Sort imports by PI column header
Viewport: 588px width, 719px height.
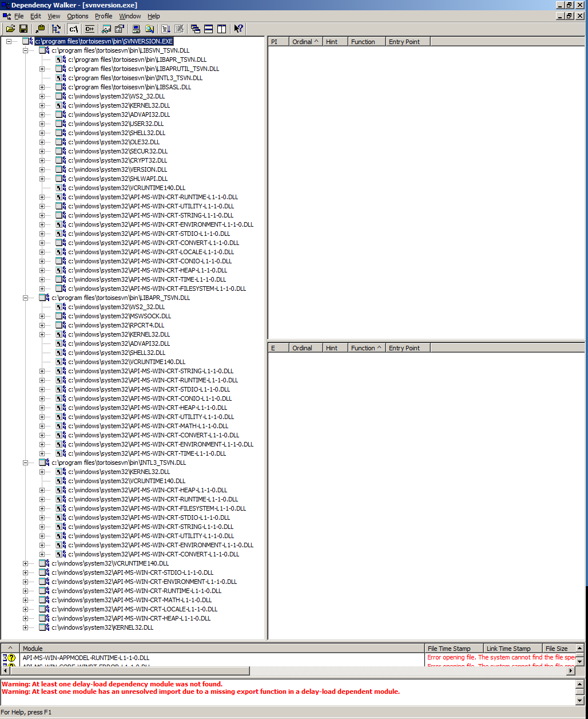(x=278, y=42)
